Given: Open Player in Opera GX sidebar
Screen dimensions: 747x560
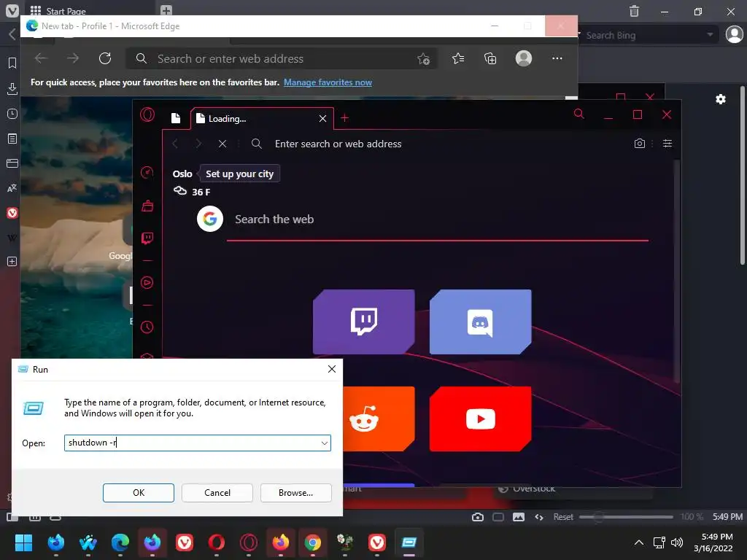Looking at the screenshot, I should [x=147, y=283].
